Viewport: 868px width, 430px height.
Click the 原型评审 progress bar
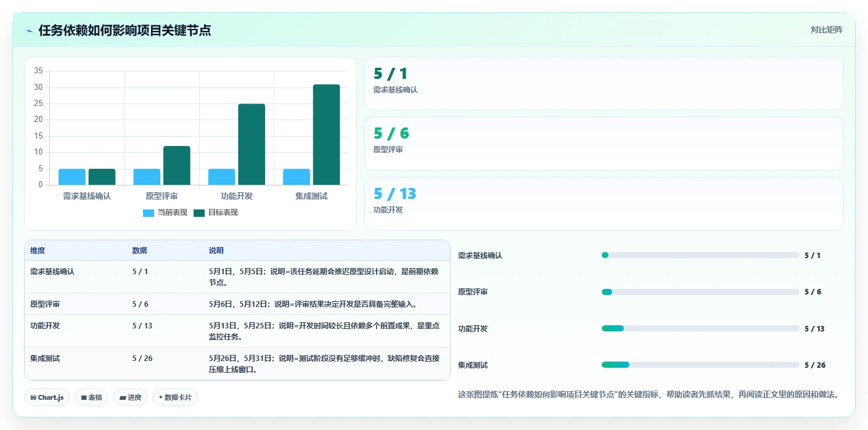(x=700, y=292)
